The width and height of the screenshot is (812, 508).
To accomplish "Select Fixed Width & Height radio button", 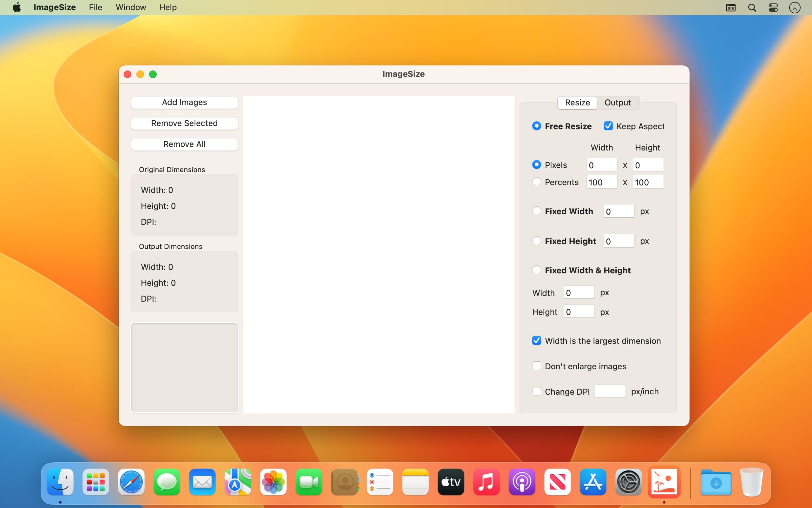I will 537,270.
